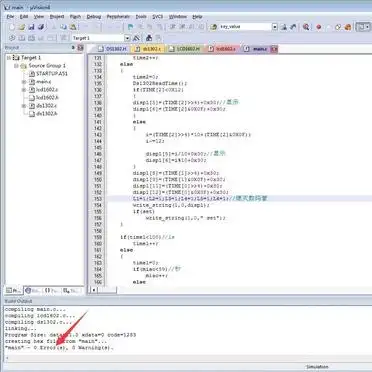The height and width of the screenshot is (372, 372).
Task: Switch to the LCD1602.H editor tab
Action: [184, 49]
